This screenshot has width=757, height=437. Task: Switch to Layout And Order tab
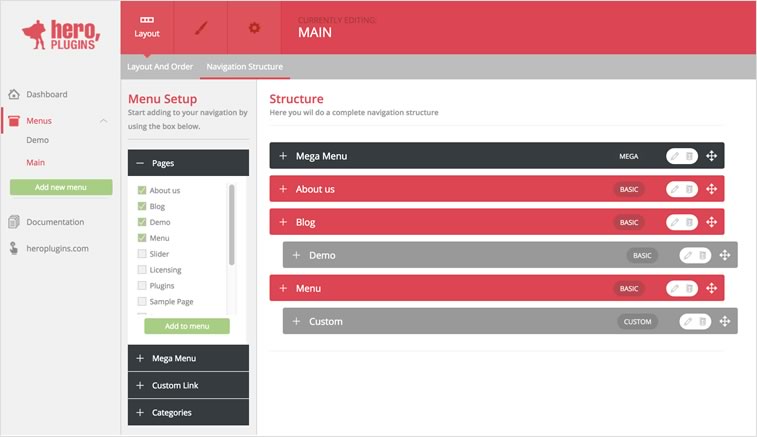(x=160, y=67)
